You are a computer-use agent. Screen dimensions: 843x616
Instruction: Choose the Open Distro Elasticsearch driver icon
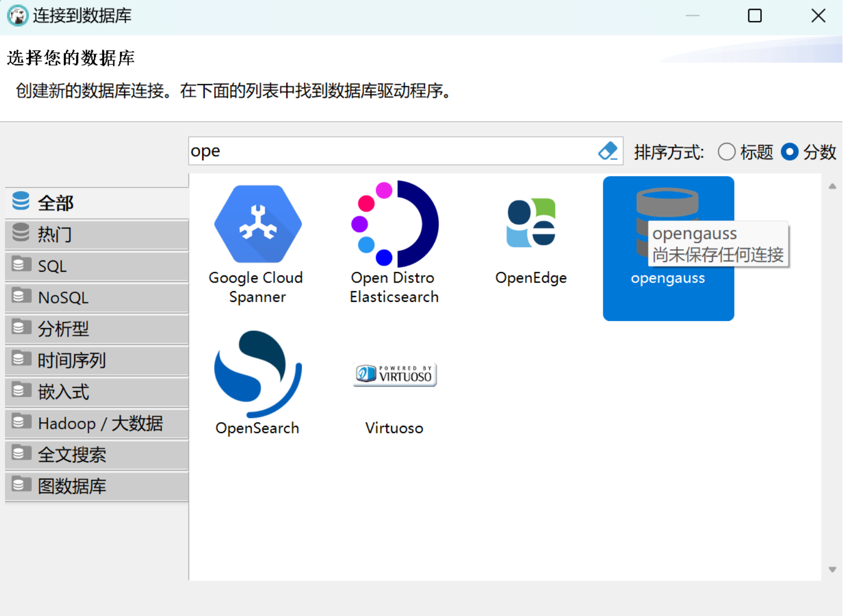(395, 224)
